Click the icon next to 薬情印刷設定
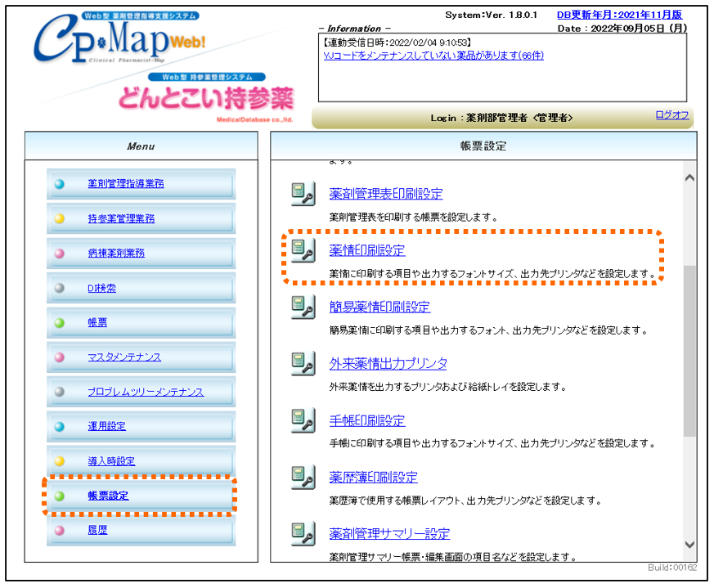714x588 pixels. coord(303,250)
